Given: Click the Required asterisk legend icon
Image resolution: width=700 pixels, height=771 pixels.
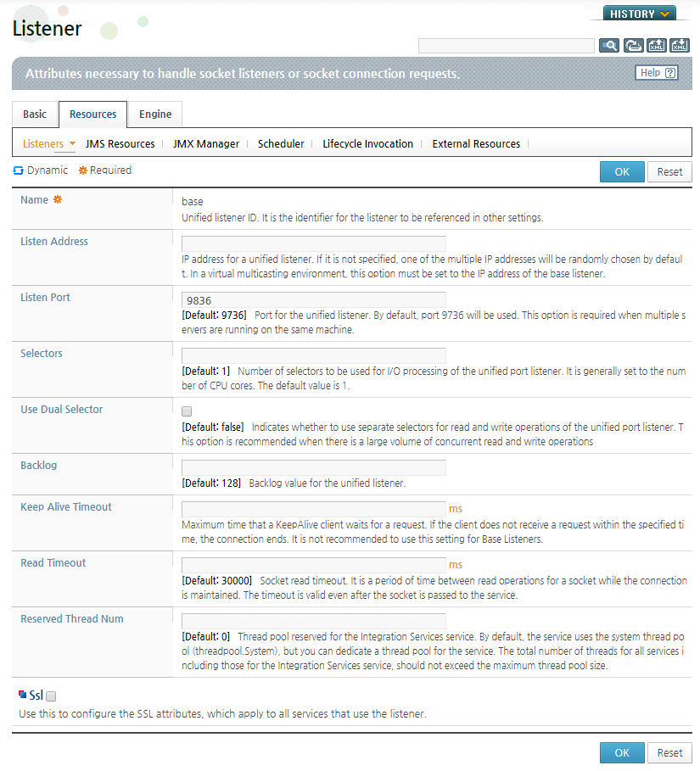Looking at the screenshot, I should pyautogui.click(x=83, y=170).
